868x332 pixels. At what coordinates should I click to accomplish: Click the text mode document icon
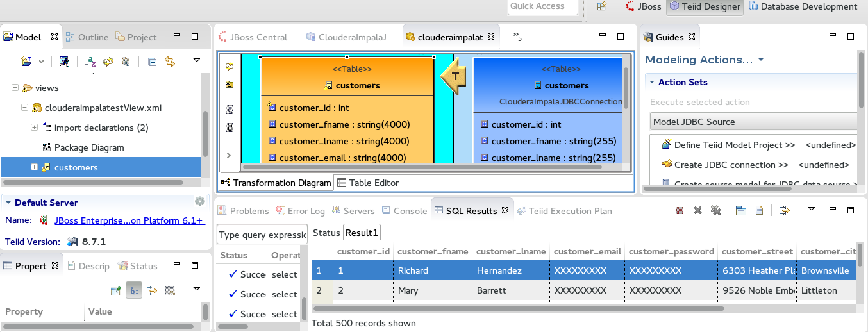click(x=759, y=210)
